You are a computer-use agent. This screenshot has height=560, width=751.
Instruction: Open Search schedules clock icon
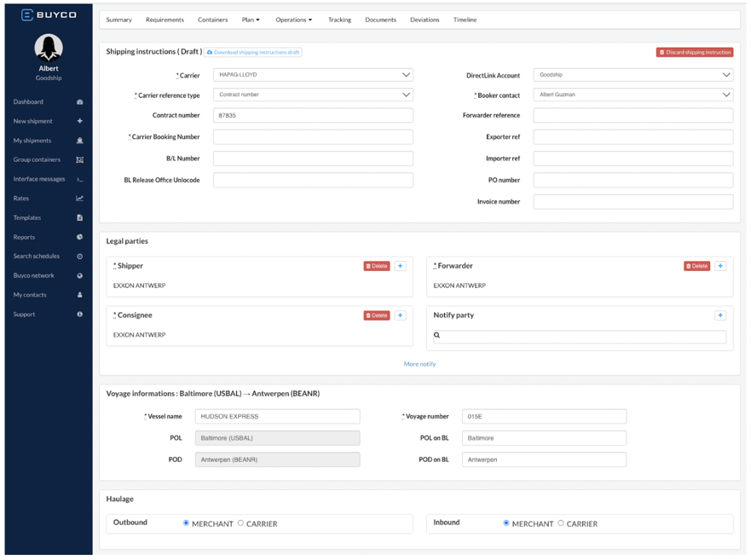[x=78, y=256]
